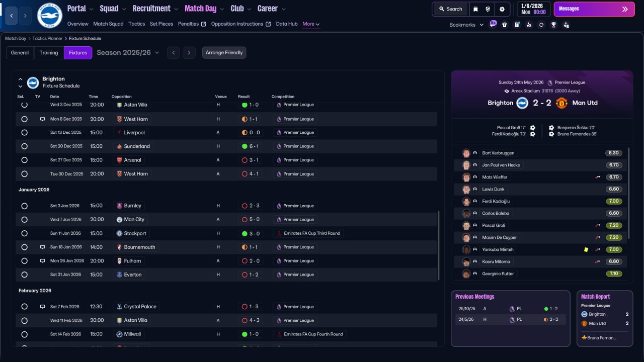Open the bookmark icon beside Search

[475, 9]
